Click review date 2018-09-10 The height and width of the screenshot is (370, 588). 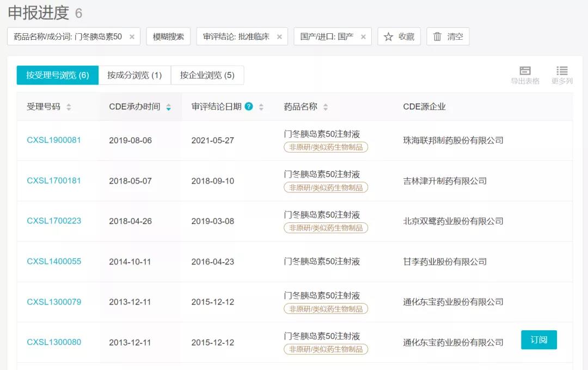[x=213, y=181]
